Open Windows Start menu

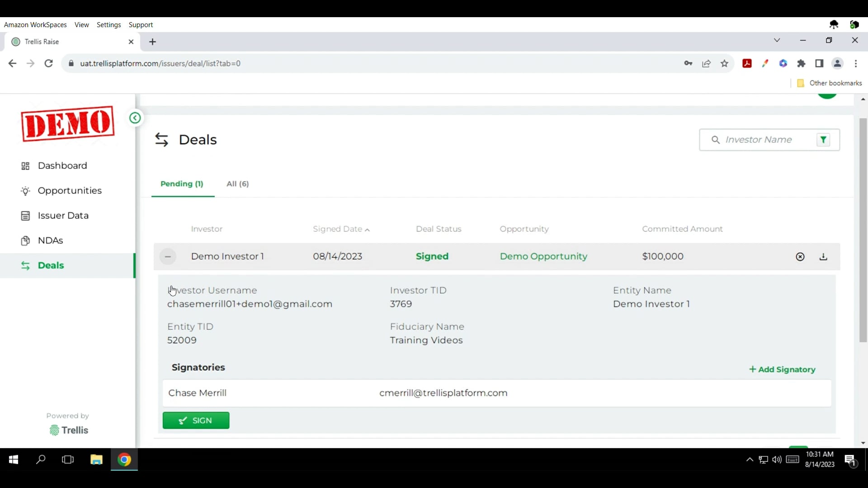[x=14, y=460]
